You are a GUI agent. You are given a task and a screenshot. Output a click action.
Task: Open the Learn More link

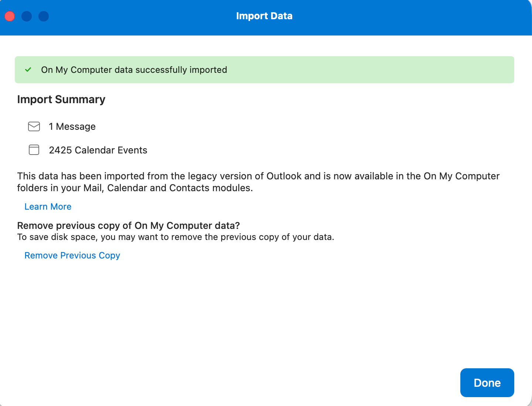[x=48, y=207]
